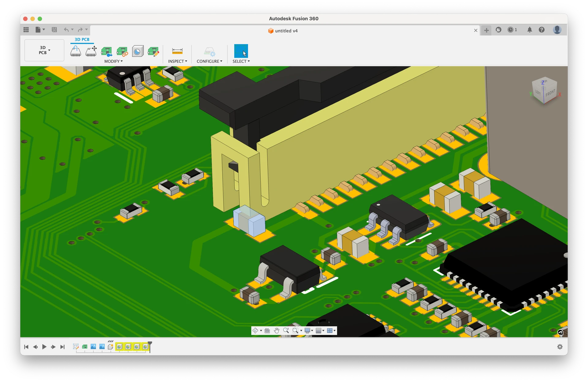Click the Measure tool in Inspect
The height and width of the screenshot is (382, 588).
(177, 51)
